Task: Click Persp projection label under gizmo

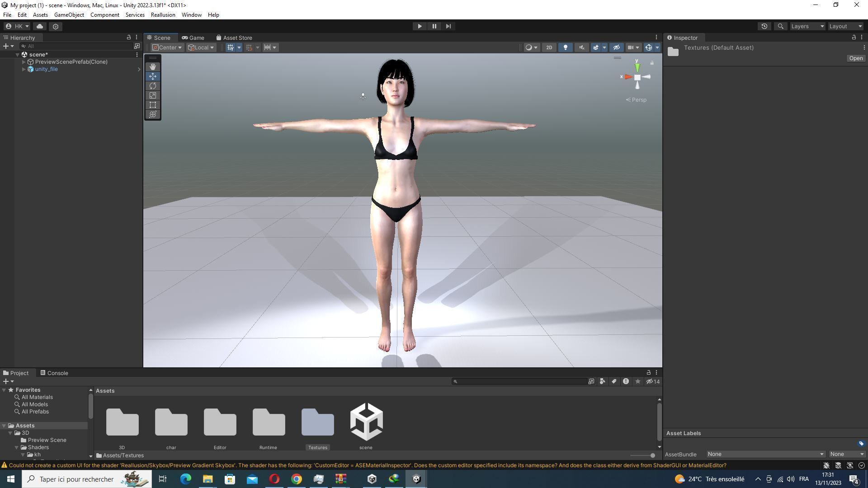Action: (x=636, y=100)
